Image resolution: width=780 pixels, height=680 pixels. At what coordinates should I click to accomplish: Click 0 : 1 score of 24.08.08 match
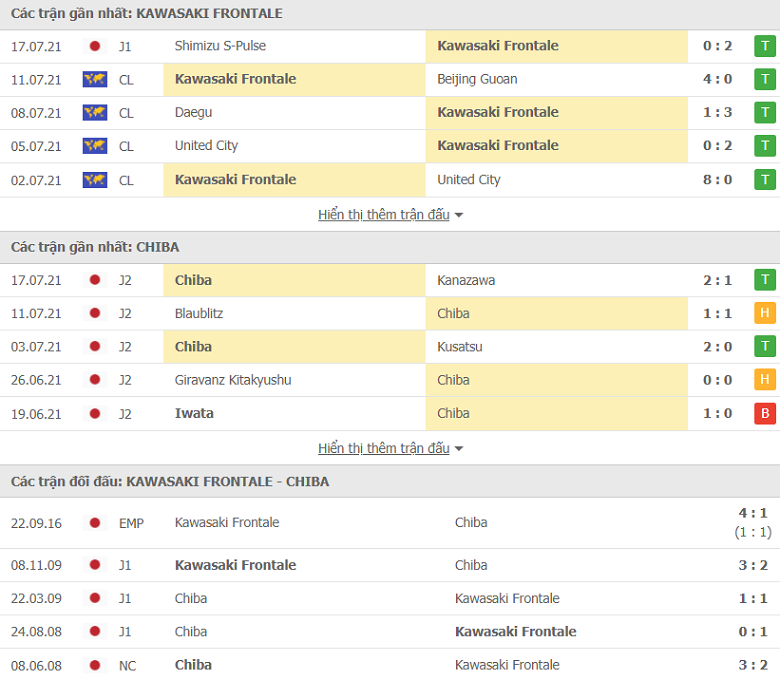[x=753, y=632]
